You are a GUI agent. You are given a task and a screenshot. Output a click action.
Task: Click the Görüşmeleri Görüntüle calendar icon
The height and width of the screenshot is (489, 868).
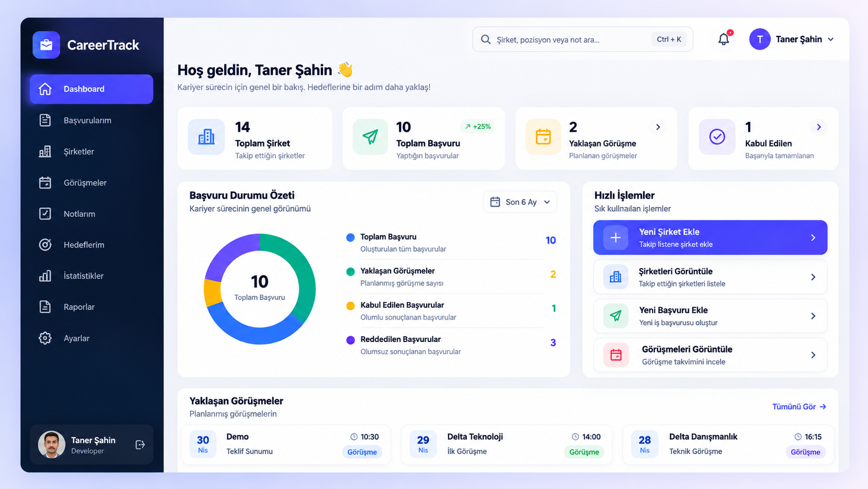[x=616, y=355]
